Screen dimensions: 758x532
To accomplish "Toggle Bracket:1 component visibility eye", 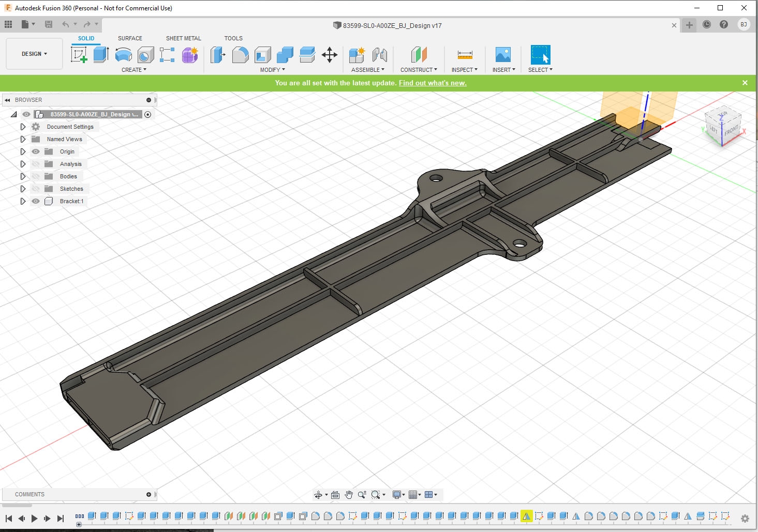I will 36,201.
